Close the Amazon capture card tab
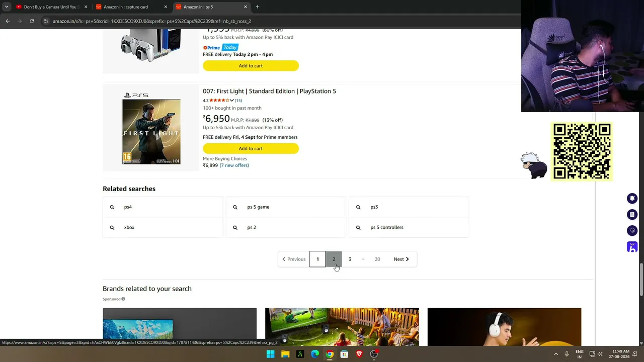 166,7
